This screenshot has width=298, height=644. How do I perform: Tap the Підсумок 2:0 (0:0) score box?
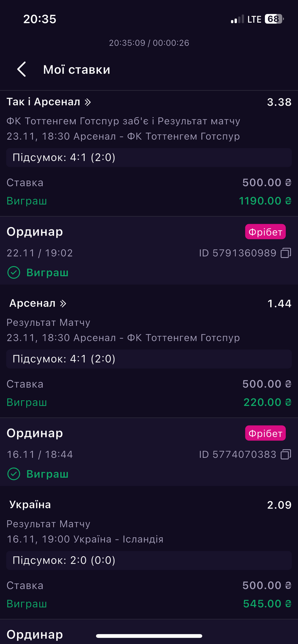point(149,560)
